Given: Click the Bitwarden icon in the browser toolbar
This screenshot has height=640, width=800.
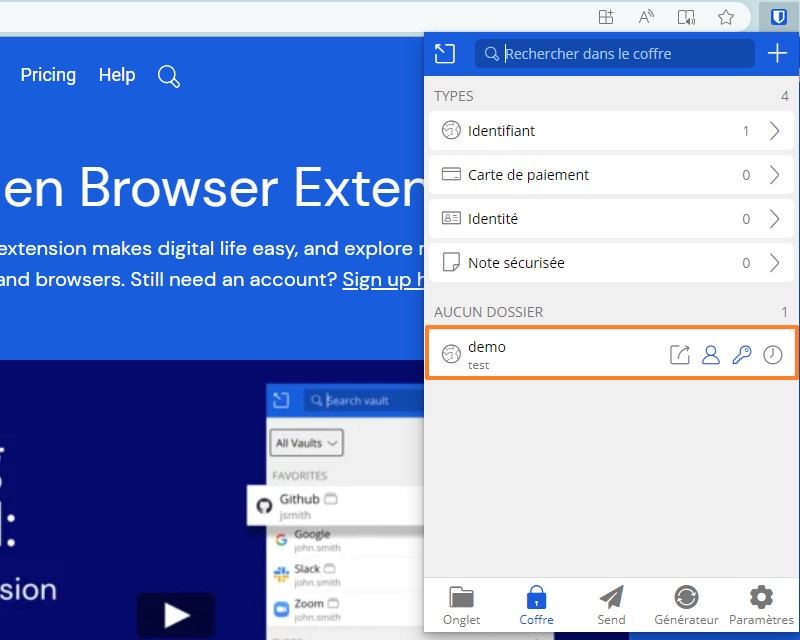Looking at the screenshot, I should click(779, 16).
